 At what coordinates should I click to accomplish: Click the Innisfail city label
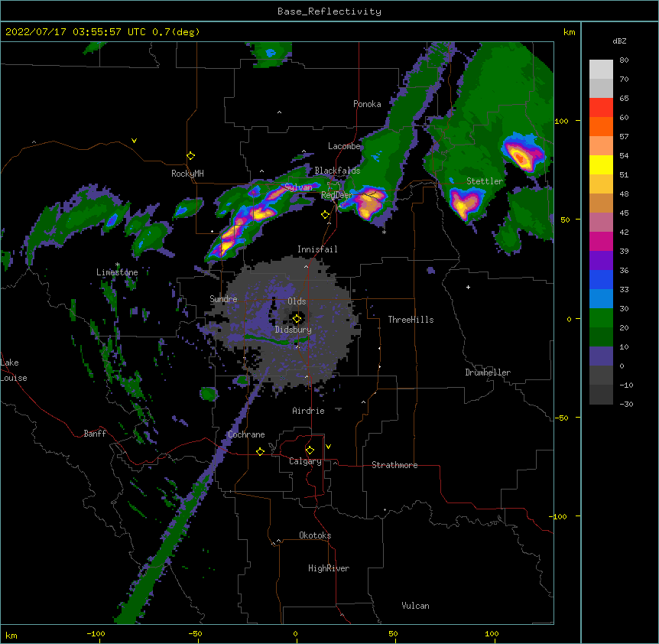click(x=317, y=249)
